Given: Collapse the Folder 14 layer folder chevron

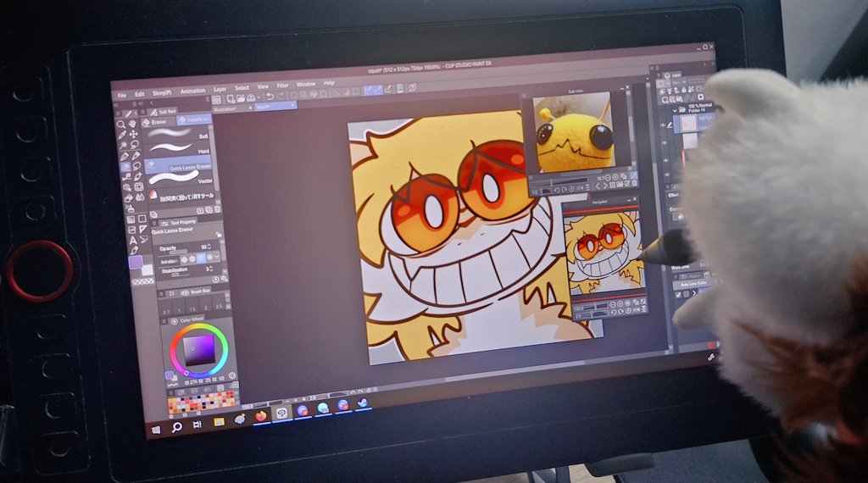Looking at the screenshot, I should click(x=675, y=109).
